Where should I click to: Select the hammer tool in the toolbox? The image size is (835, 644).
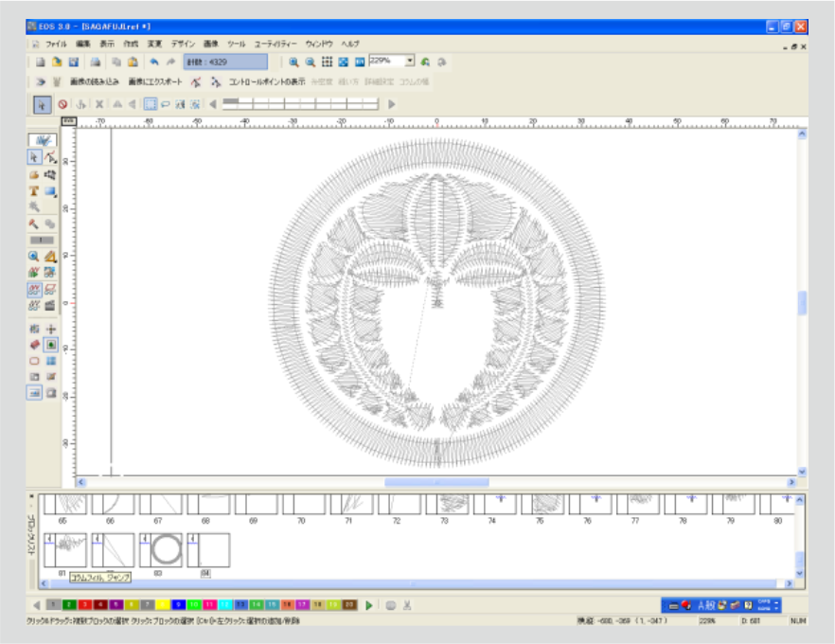(33, 224)
